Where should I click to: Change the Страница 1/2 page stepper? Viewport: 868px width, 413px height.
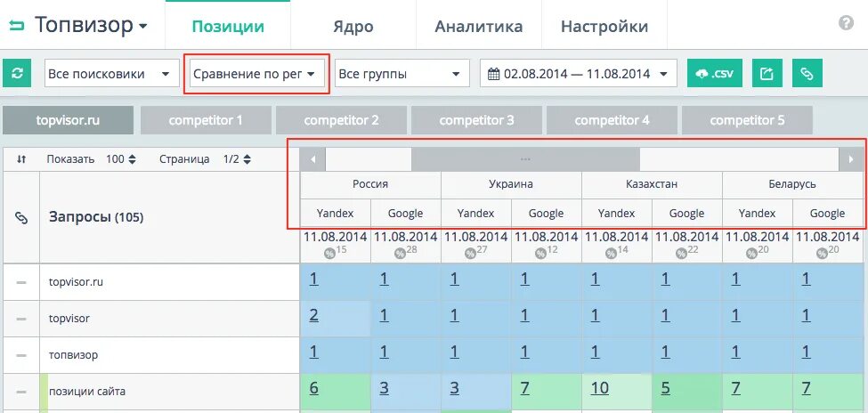pyautogui.click(x=237, y=159)
